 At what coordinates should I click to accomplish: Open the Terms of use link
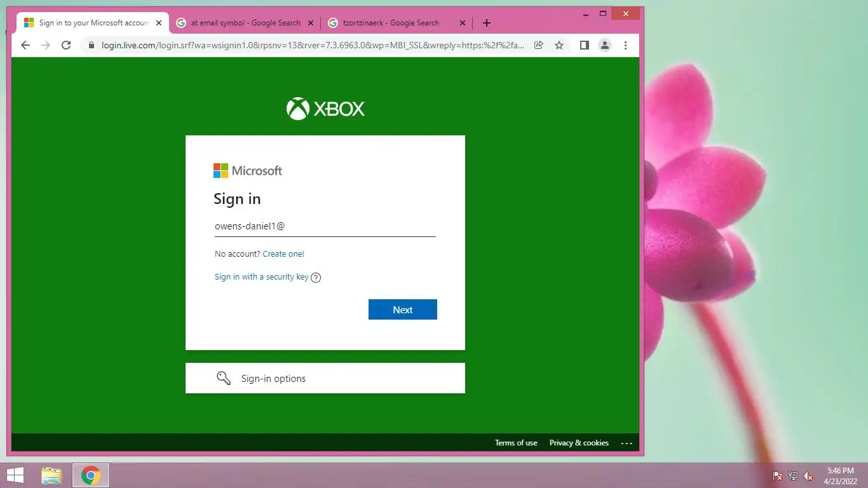point(516,443)
